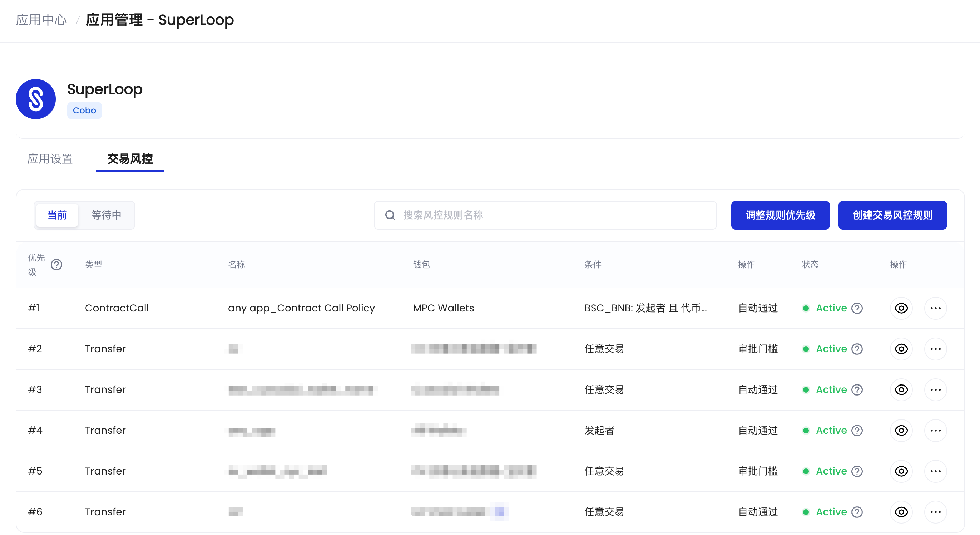View details of rule #1
The image size is (980, 535).
click(901, 308)
